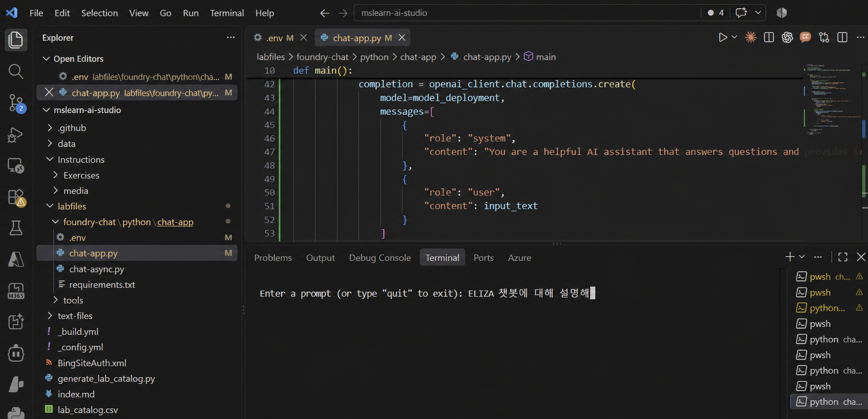Open lab_catalog.csv file
868x419 pixels.
pos(87,410)
